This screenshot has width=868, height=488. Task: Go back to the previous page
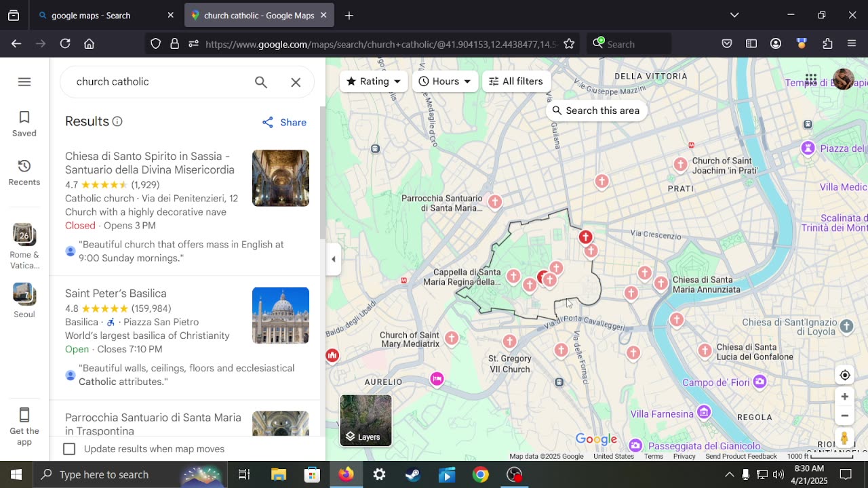[16, 44]
